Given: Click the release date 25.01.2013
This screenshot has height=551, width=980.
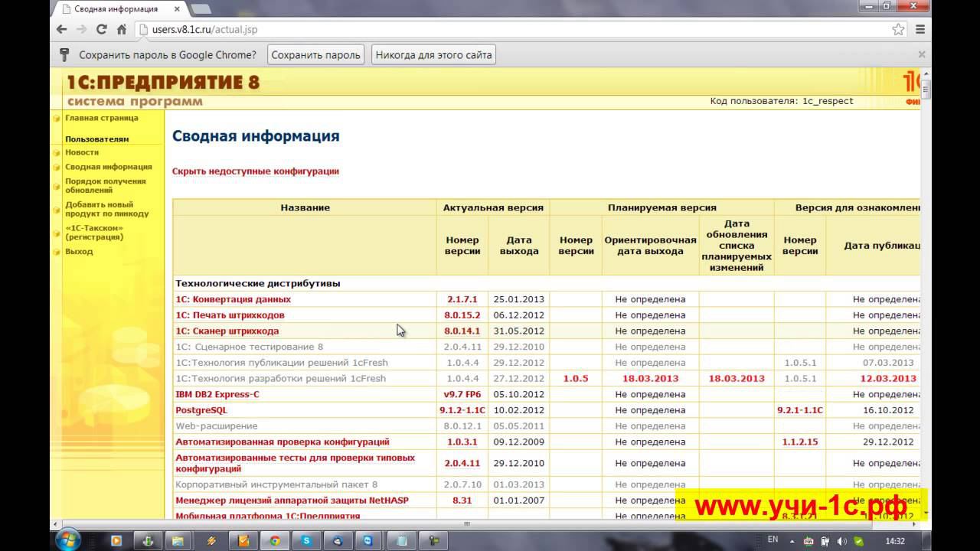Looking at the screenshot, I should (519, 299).
